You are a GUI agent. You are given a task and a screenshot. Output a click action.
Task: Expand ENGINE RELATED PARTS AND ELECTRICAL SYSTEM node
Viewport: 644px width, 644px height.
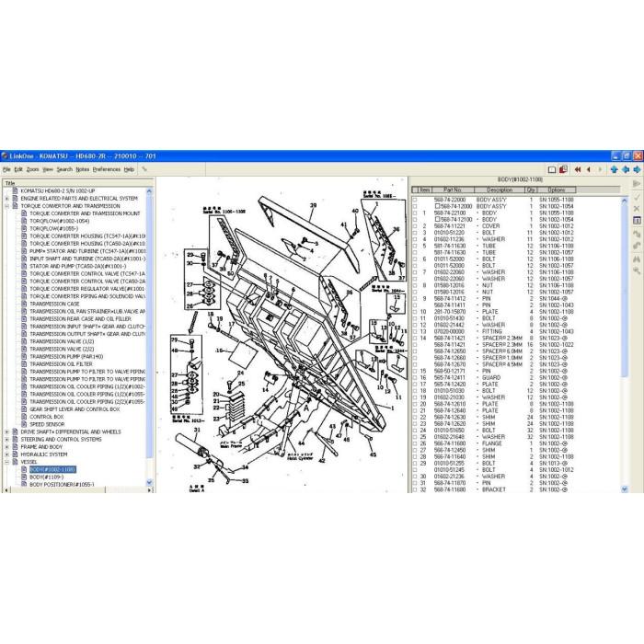click(6, 199)
